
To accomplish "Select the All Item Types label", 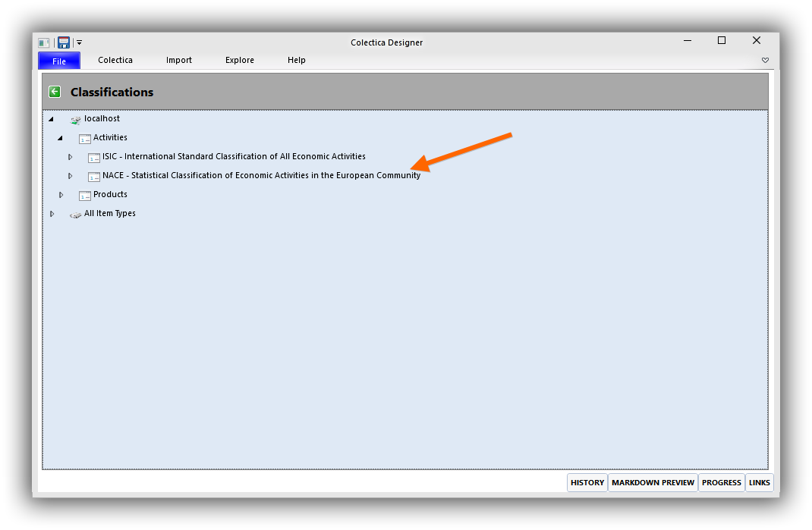I will tap(110, 213).
